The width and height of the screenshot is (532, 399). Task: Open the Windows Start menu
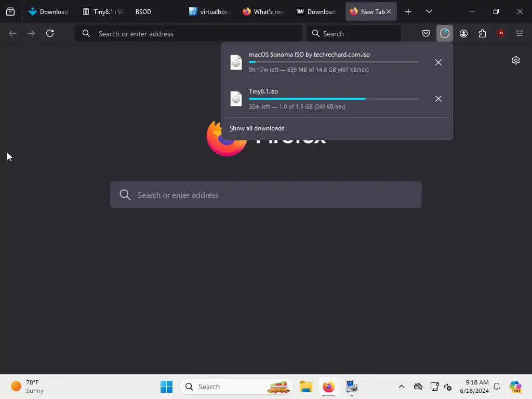tap(167, 387)
